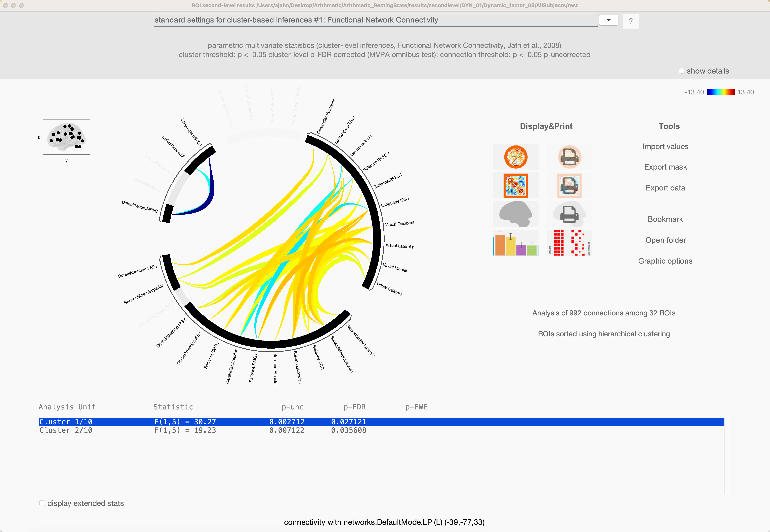Click the Display&Print heading
The image size is (770, 532).
pos(546,126)
